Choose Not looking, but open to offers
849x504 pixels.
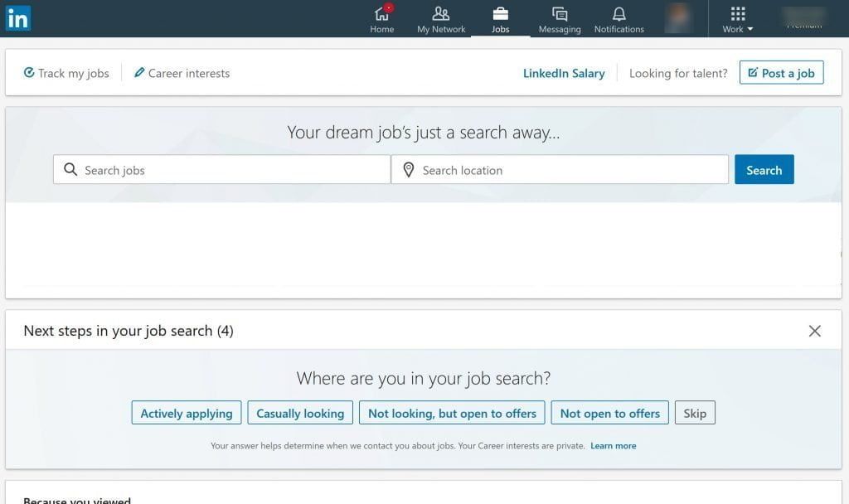pos(452,413)
